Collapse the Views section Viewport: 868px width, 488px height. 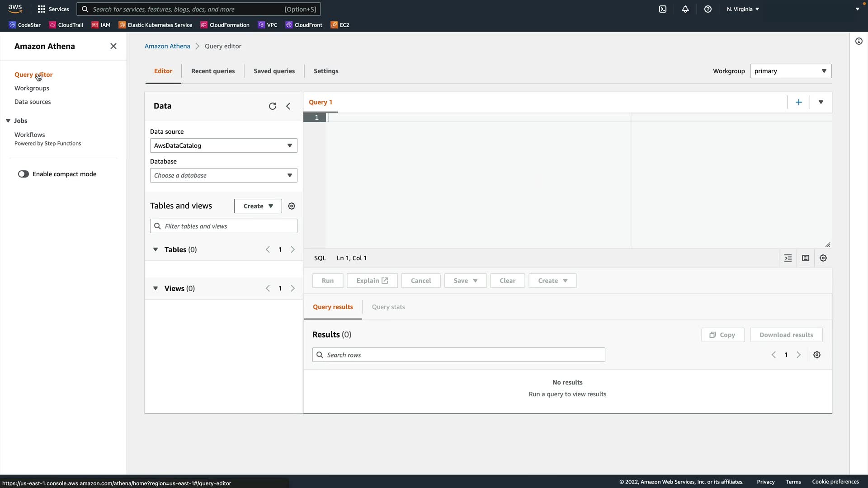(x=156, y=288)
